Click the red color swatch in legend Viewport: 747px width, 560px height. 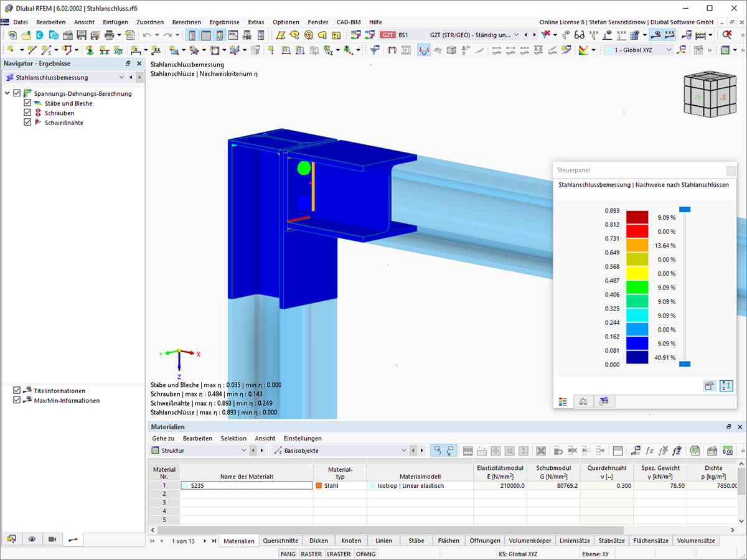point(637,231)
